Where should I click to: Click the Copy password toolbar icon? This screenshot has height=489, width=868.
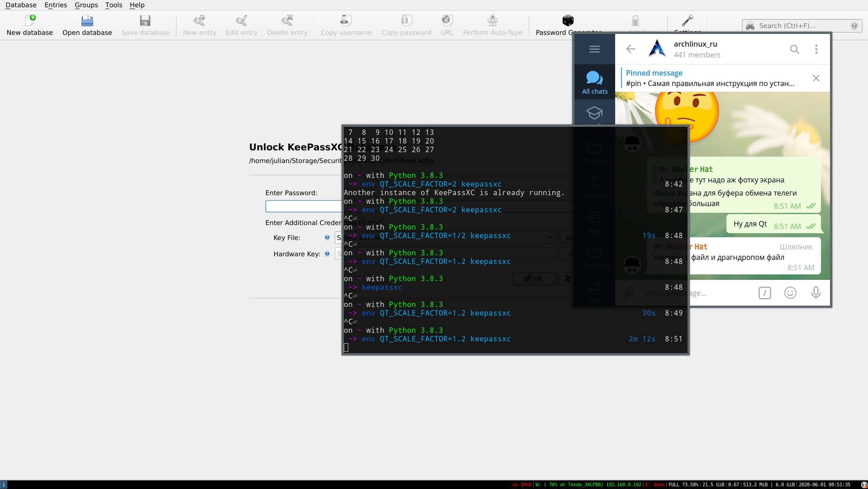click(x=406, y=20)
